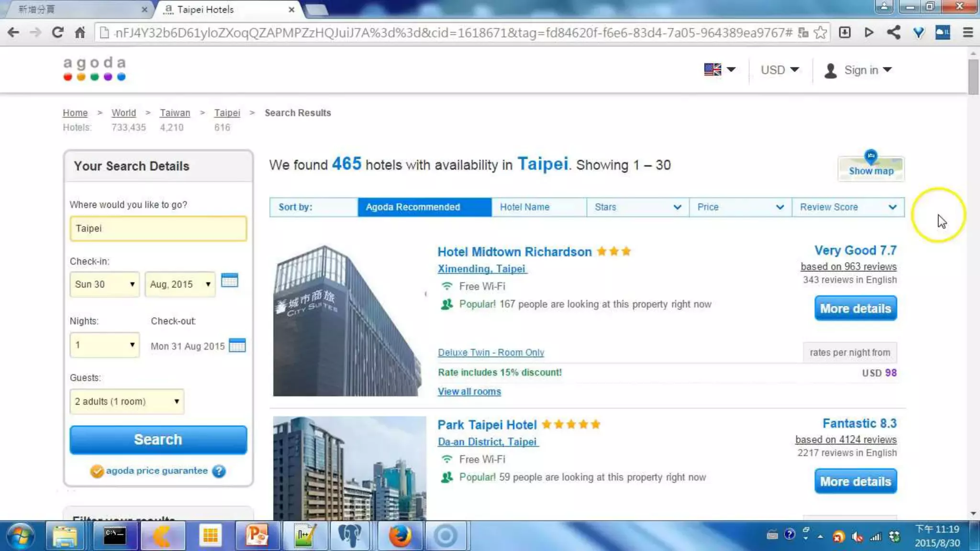The width and height of the screenshot is (980, 551).
Task: Click the agoda logo
Action: [95, 69]
